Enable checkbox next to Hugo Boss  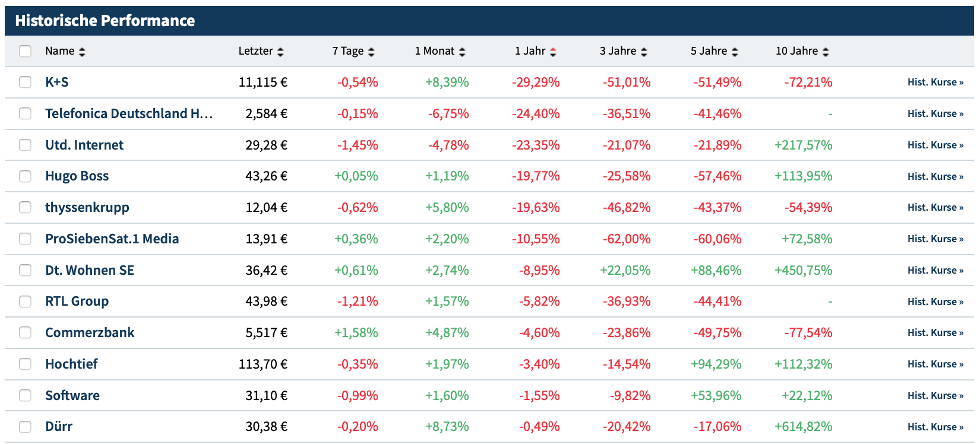click(x=25, y=176)
